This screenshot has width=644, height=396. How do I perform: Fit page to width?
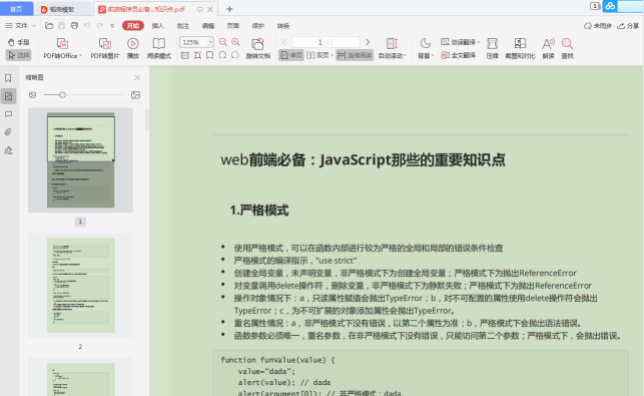pyautogui.click(x=210, y=55)
